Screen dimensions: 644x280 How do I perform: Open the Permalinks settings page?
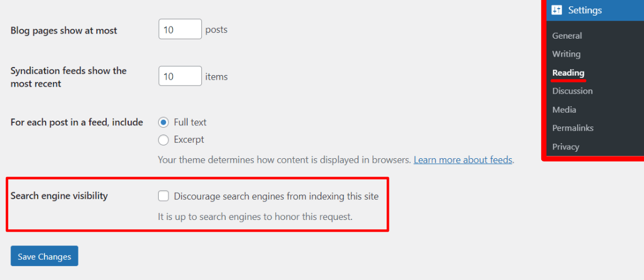(572, 128)
